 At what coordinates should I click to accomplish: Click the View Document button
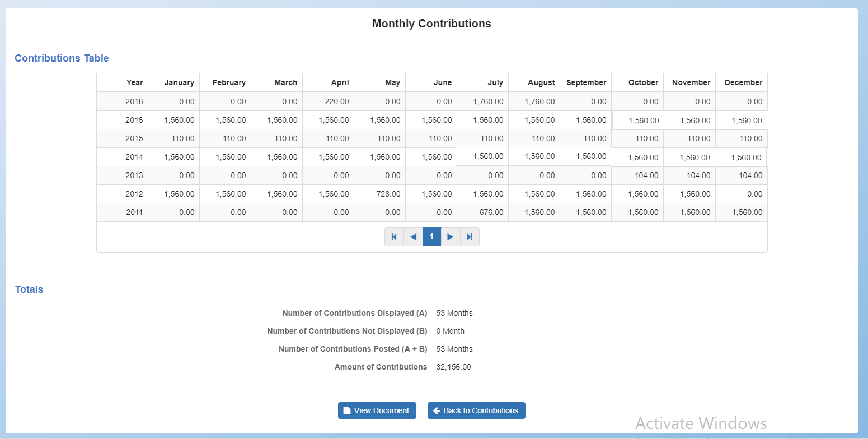click(377, 410)
